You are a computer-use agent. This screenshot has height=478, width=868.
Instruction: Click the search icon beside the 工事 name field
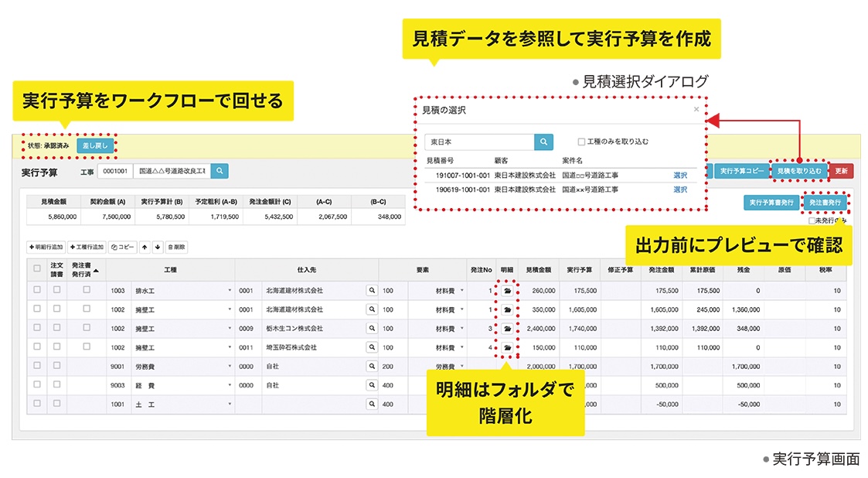220,171
